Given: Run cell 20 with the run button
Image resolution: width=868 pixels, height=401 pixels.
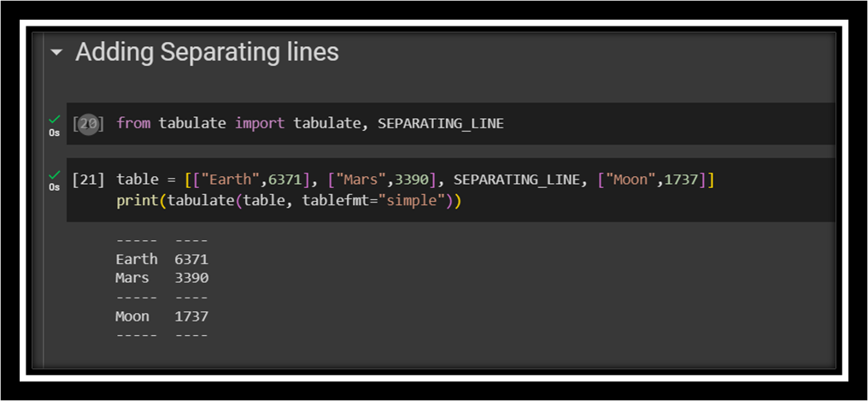Looking at the screenshot, I should click(x=88, y=124).
